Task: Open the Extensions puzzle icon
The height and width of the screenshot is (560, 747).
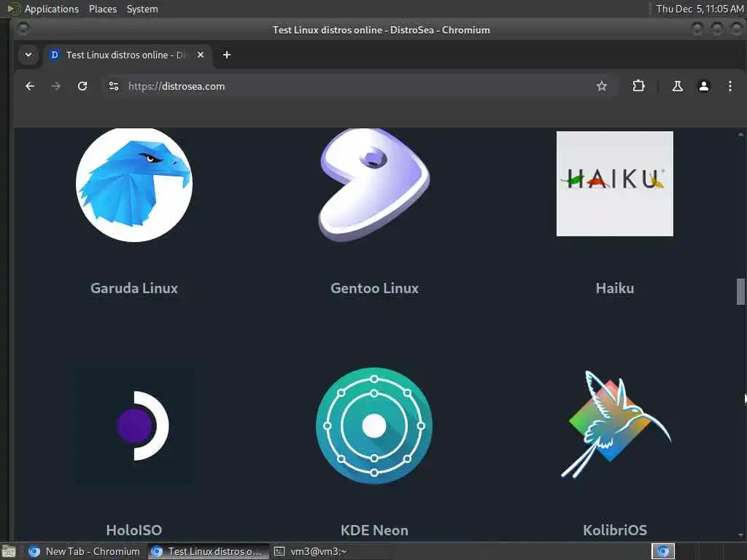Action: 638,86
